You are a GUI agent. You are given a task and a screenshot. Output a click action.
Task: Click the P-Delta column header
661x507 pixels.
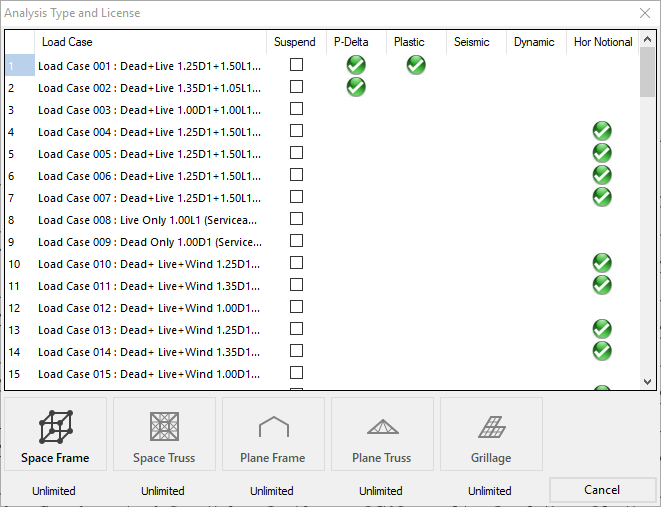pos(356,42)
